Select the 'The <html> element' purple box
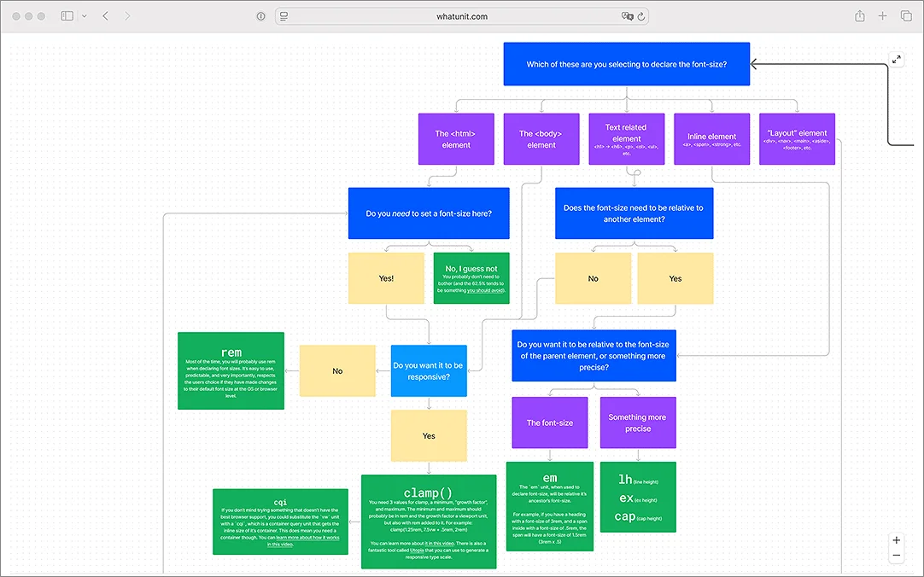Viewport: 924px width, 577px height. [x=456, y=139]
